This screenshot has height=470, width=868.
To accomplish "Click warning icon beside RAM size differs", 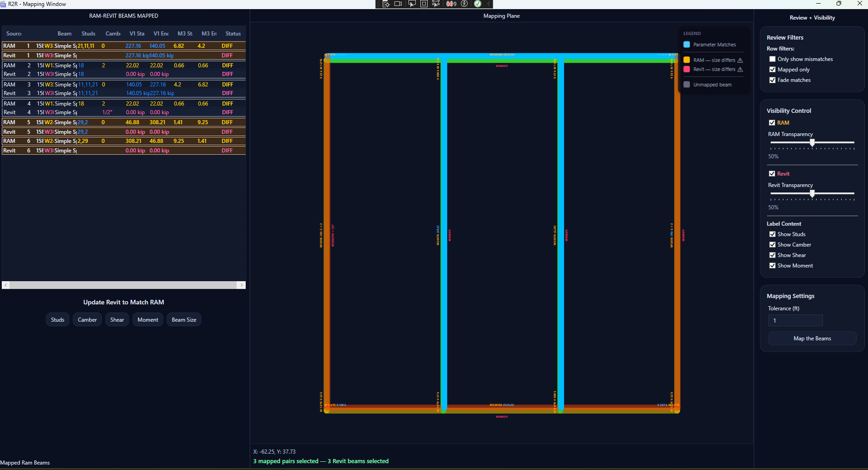I will coord(740,60).
